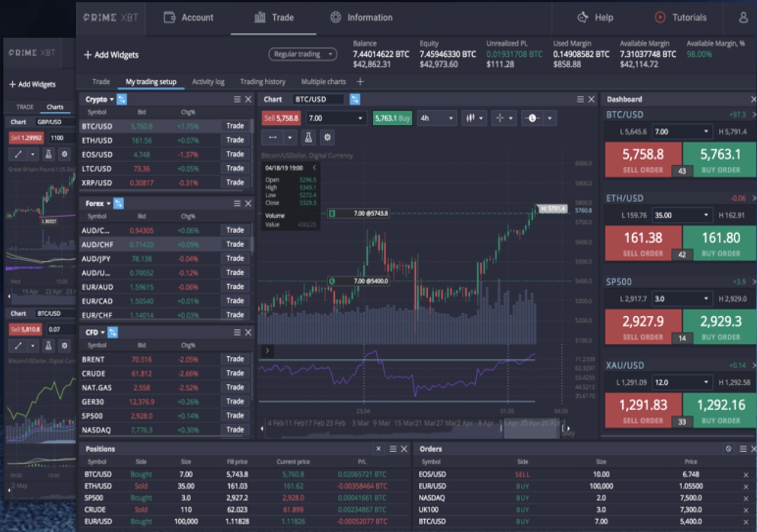Click the Trade button for BRENT
757x532 pixels.
235,359
